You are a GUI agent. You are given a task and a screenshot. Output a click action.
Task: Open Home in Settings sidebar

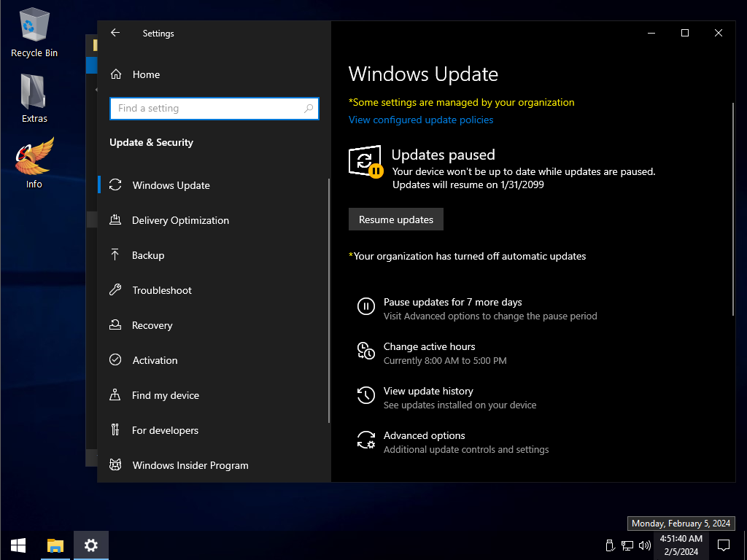pyautogui.click(x=146, y=74)
